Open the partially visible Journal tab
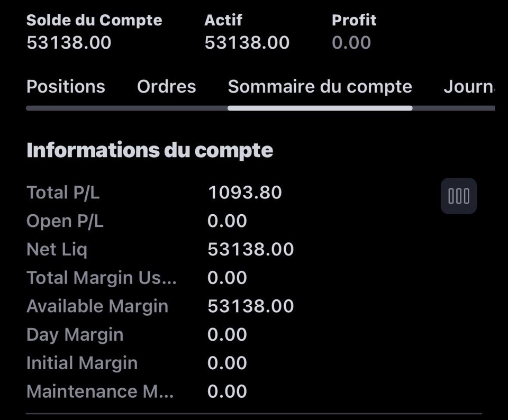 pyautogui.click(x=469, y=86)
